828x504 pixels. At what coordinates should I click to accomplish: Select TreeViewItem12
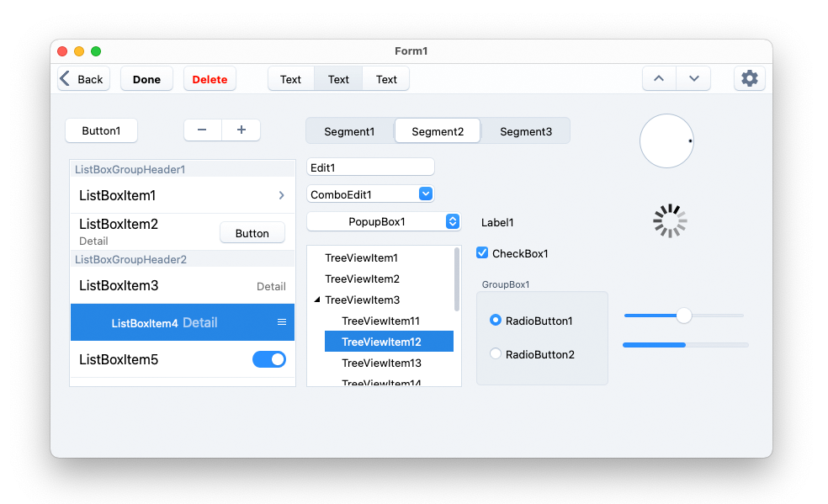point(389,342)
